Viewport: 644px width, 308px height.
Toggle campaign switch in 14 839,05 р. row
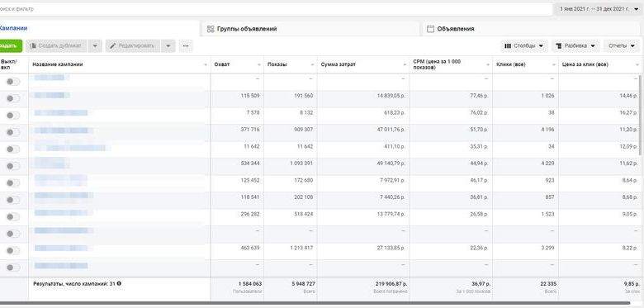(12, 98)
